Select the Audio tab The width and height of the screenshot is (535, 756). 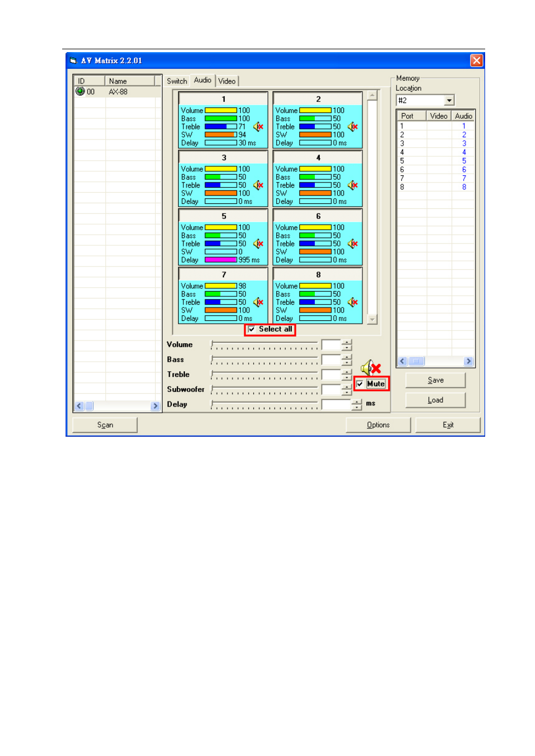pos(203,80)
